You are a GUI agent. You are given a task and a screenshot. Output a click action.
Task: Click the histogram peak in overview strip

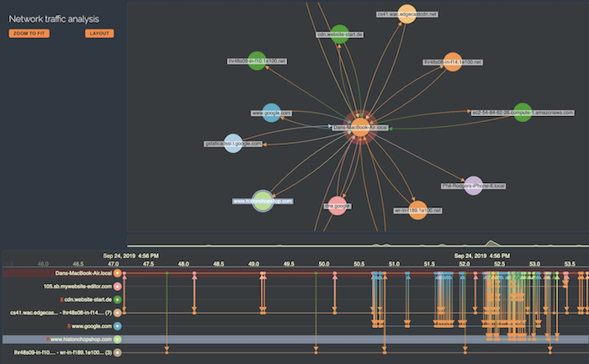pos(490,243)
